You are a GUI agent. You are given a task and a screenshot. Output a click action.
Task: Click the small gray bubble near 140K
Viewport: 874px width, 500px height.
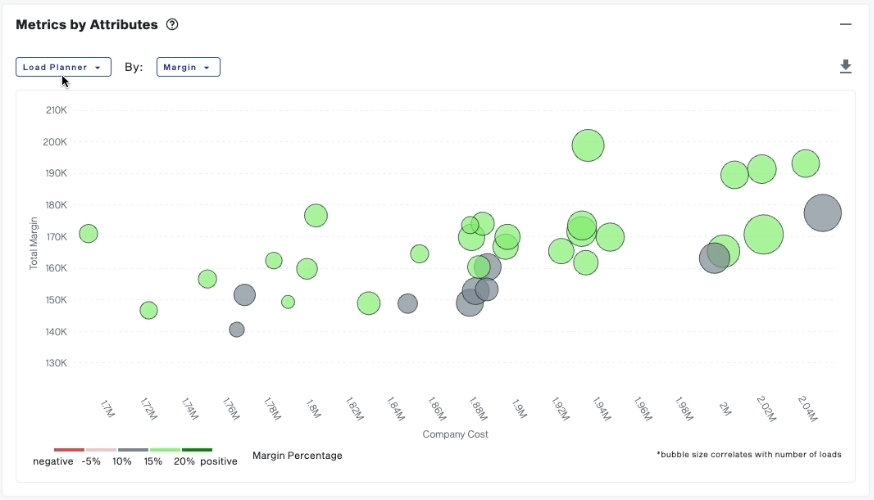(237, 329)
